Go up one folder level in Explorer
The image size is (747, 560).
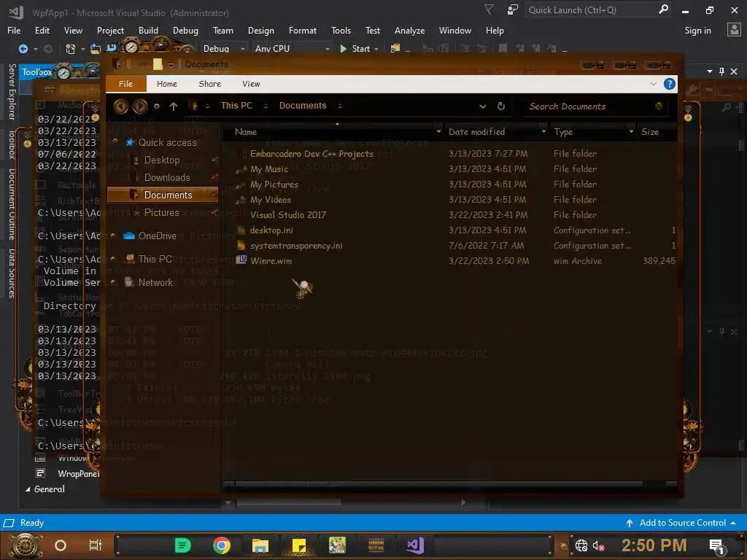tap(174, 106)
